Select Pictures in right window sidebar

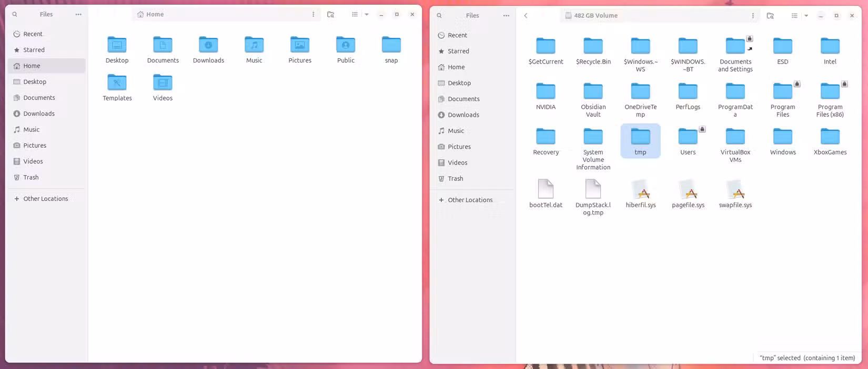(x=471, y=147)
